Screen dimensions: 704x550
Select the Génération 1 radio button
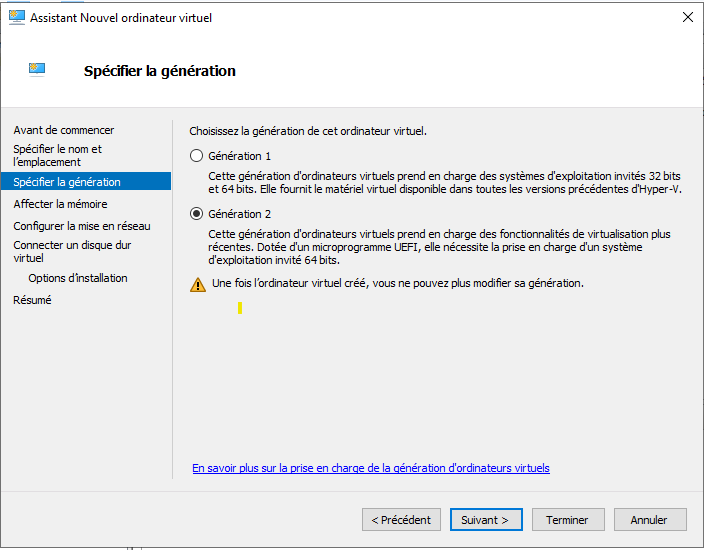click(x=196, y=156)
